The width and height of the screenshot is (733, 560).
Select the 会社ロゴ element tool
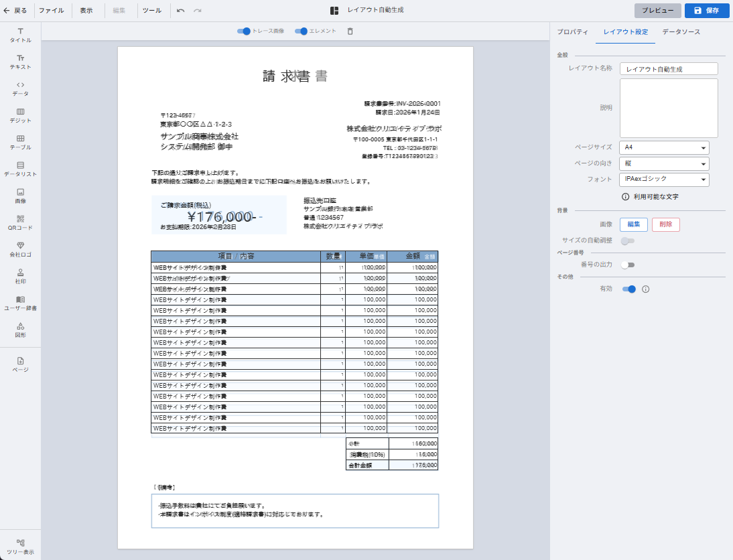[20, 249]
